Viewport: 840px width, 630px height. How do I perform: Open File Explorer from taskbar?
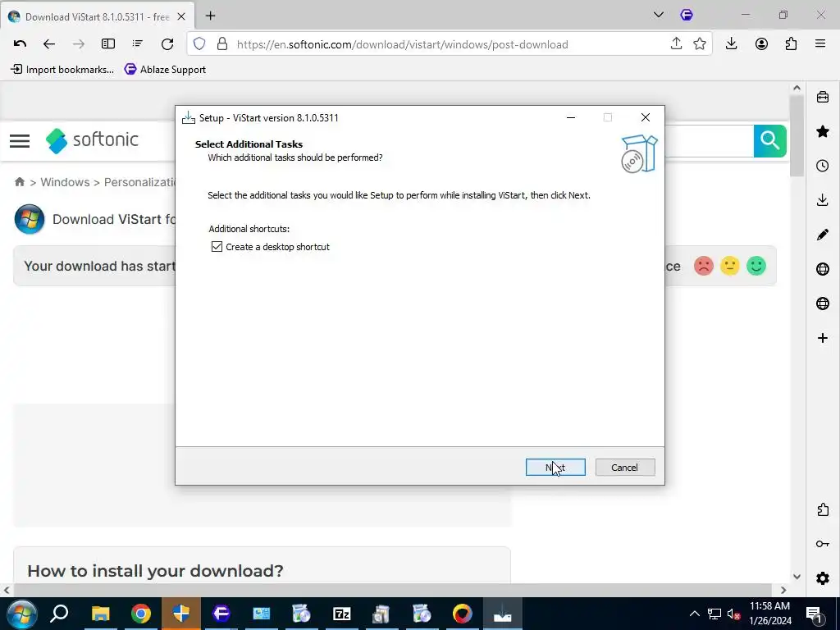pyautogui.click(x=100, y=614)
